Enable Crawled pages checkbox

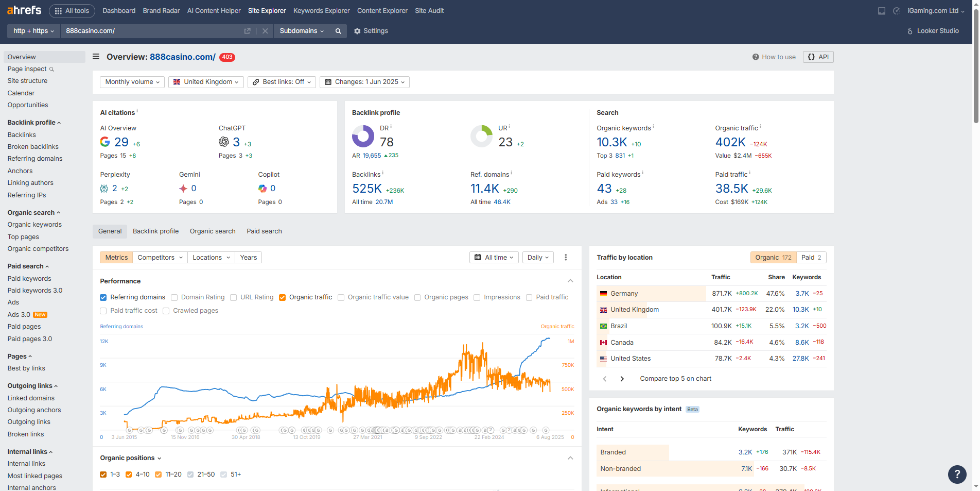pyautogui.click(x=166, y=311)
